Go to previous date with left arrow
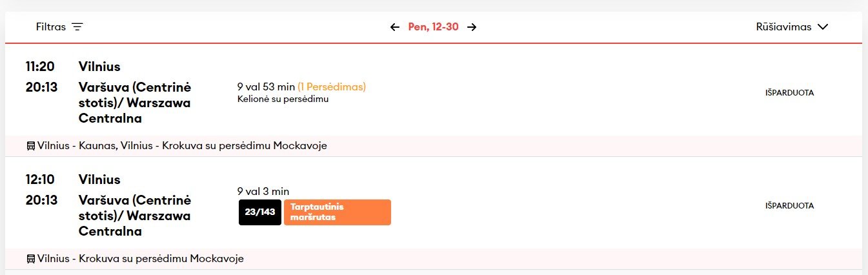The width and height of the screenshot is (868, 275). pos(395,27)
